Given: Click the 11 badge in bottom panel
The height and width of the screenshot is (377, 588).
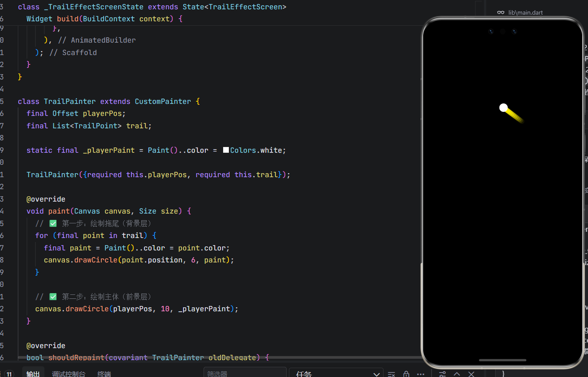Looking at the screenshot, I should click(9, 374).
